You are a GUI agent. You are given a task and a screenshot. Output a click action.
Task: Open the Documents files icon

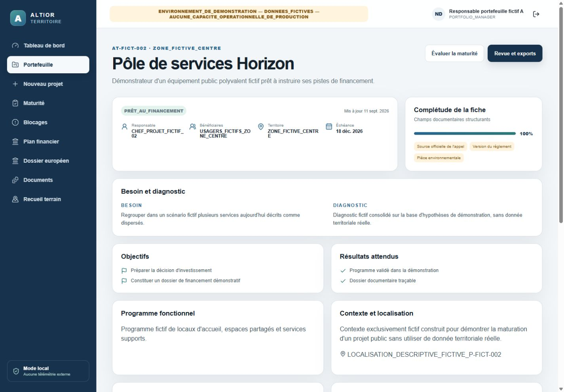click(x=15, y=180)
